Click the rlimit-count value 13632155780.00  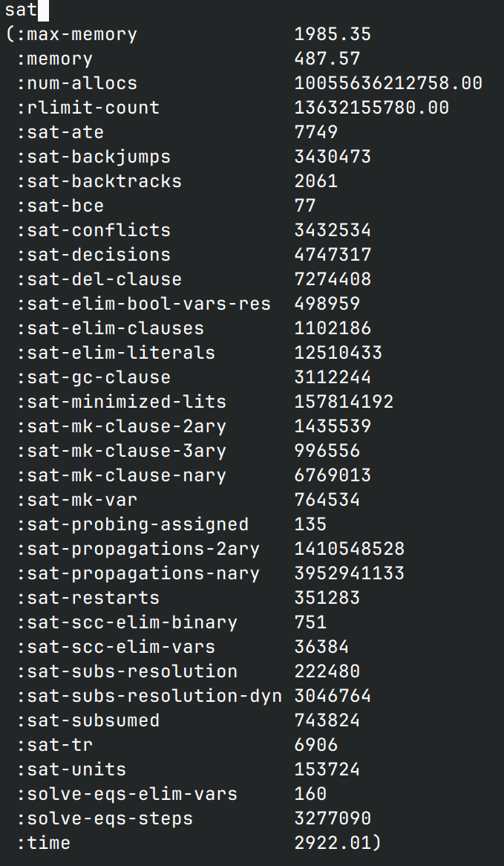coord(371,108)
